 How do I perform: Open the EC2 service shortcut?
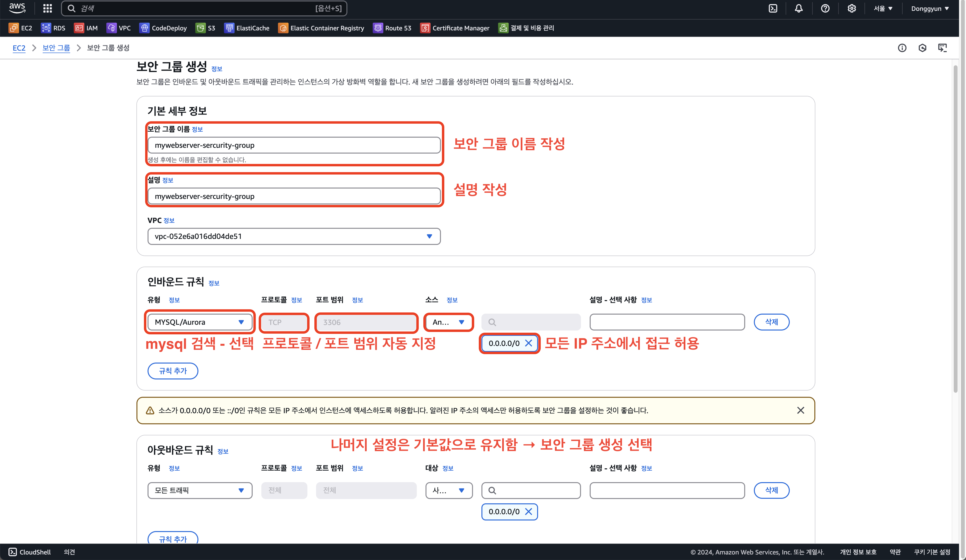click(21, 28)
